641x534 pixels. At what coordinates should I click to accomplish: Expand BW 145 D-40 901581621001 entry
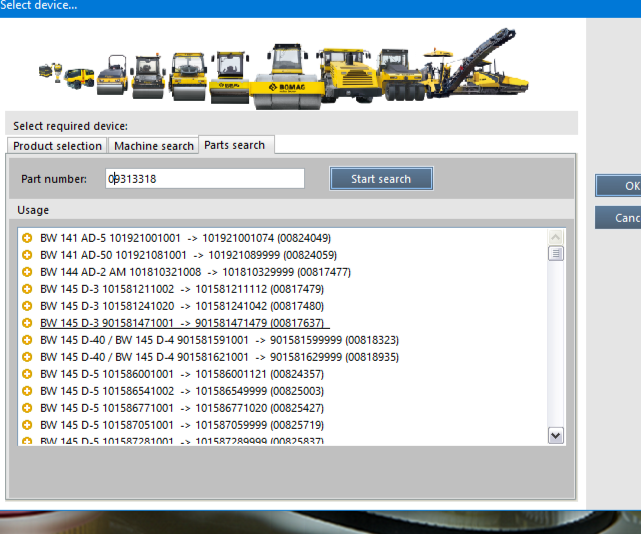coord(27,357)
